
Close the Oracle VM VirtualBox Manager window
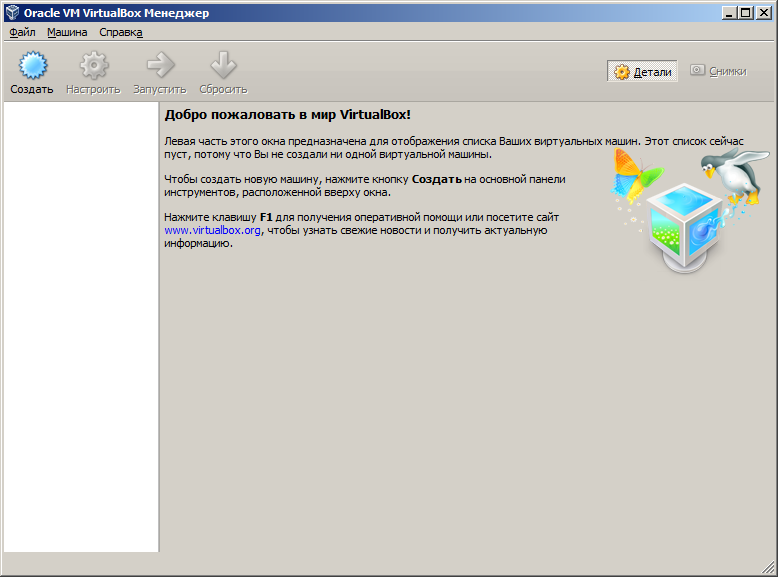pyautogui.click(x=763, y=13)
